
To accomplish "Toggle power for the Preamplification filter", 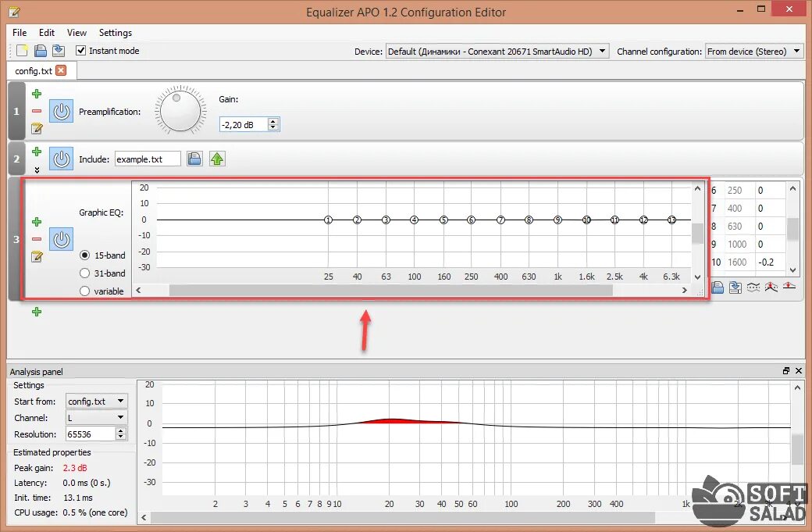I will pyautogui.click(x=61, y=112).
